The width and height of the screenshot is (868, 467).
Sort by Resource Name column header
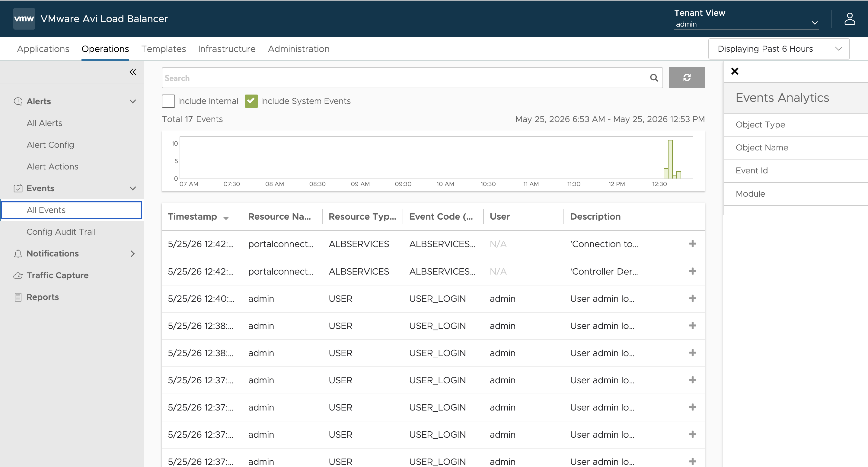pyautogui.click(x=279, y=217)
